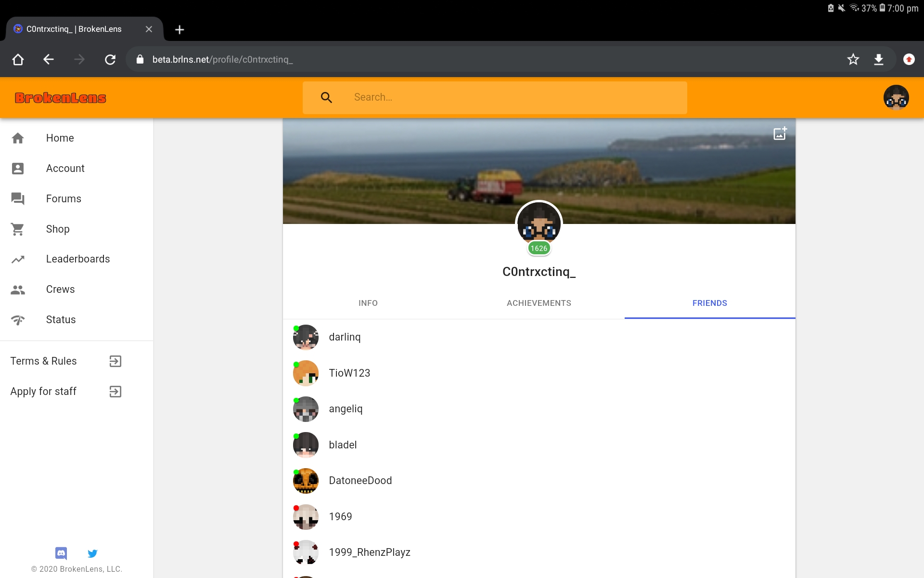Navigate back with the browser arrow

tap(49, 59)
